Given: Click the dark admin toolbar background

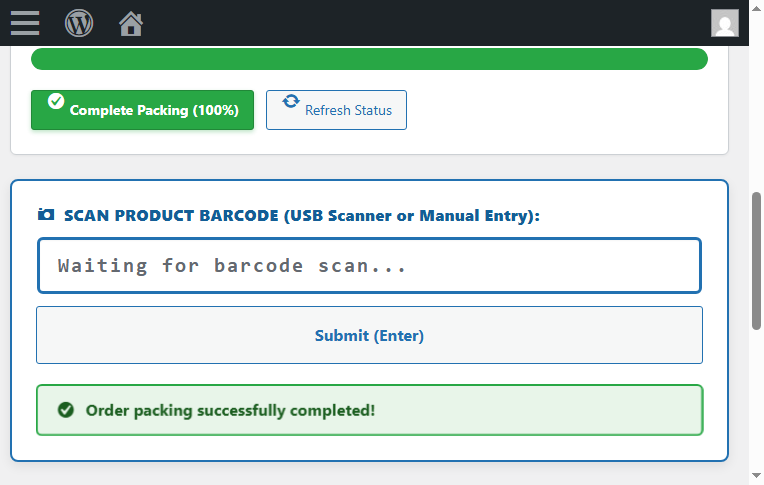Looking at the screenshot, I should click(x=419, y=23).
